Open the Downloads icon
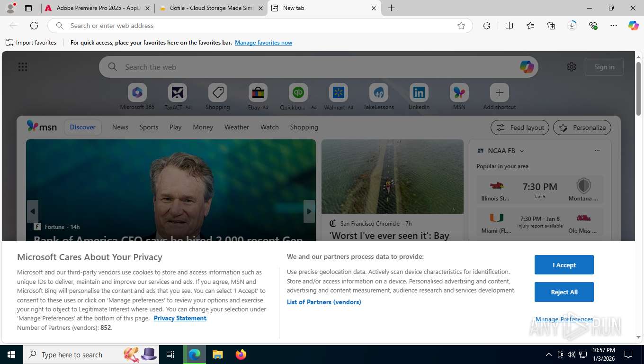Image resolution: width=644 pixels, height=364 pixels. (x=572, y=26)
